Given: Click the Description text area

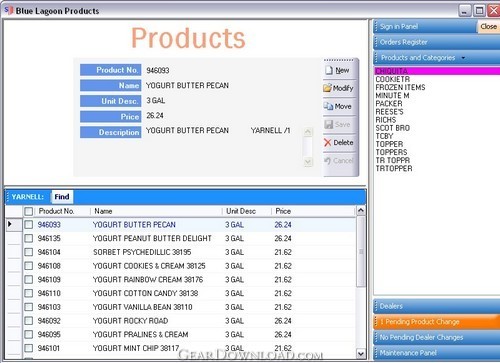Looking at the screenshot, I should pyautogui.click(x=223, y=147).
